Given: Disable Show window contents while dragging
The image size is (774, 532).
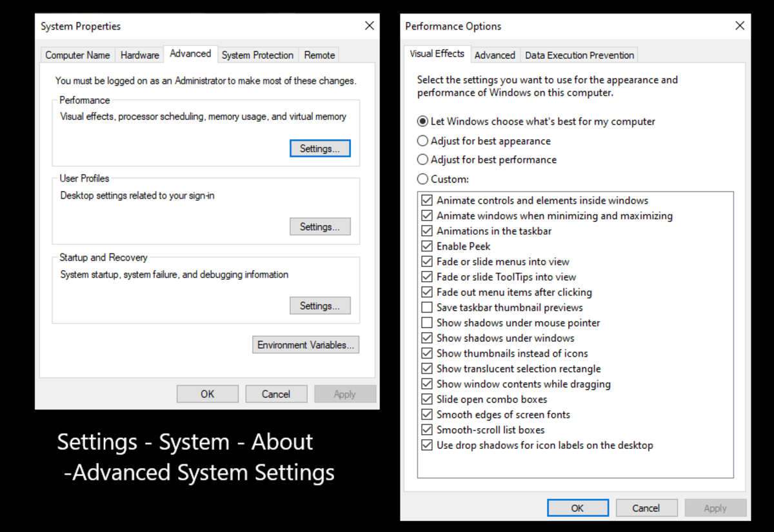Looking at the screenshot, I should 426,384.
